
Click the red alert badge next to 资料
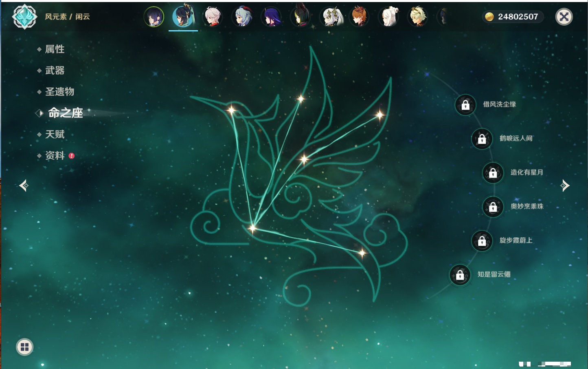72,156
